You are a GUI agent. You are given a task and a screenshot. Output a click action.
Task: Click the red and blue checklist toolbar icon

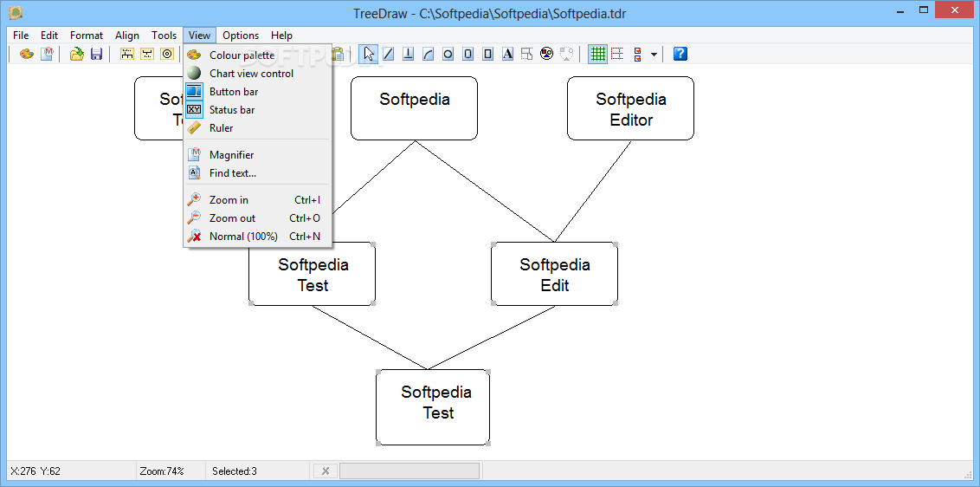coord(637,54)
